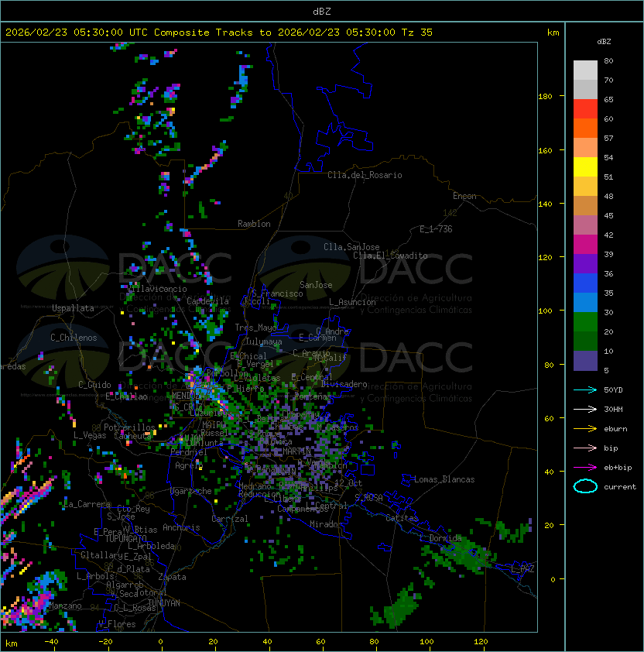Click the 'E_Challao' map label
644x652 pixels.
point(126,396)
